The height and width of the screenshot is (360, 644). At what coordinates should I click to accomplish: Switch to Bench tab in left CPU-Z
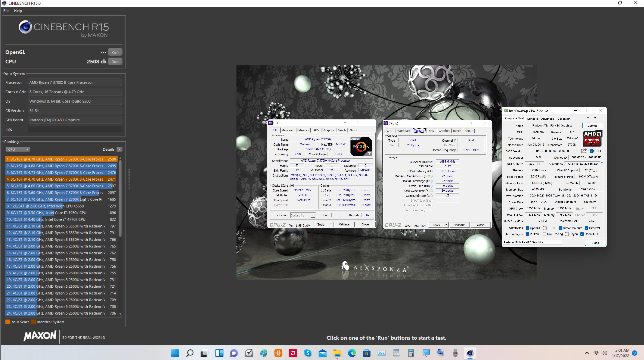342,130
